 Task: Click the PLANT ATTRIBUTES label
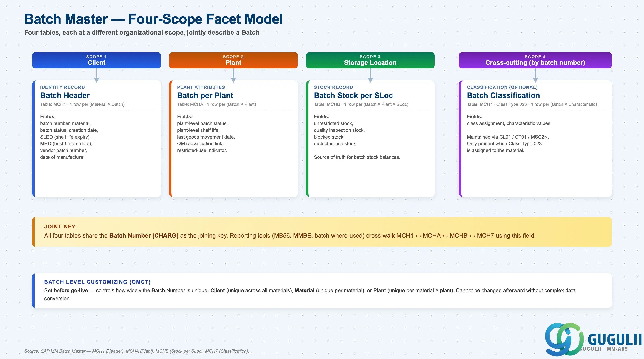click(201, 87)
